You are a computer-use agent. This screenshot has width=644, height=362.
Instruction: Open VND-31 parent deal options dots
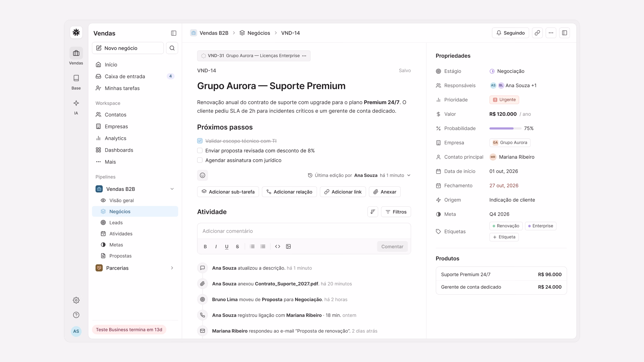[304, 56]
